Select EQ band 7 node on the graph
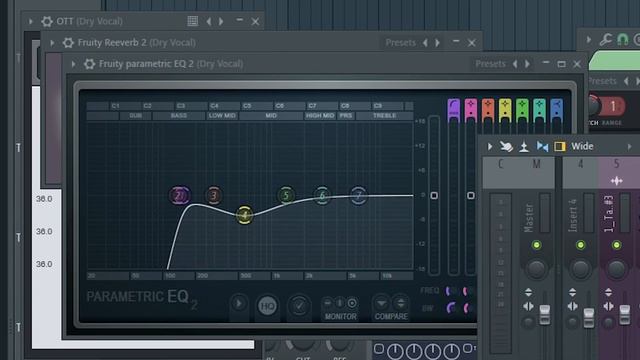The height and width of the screenshot is (360, 640). [x=358, y=196]
